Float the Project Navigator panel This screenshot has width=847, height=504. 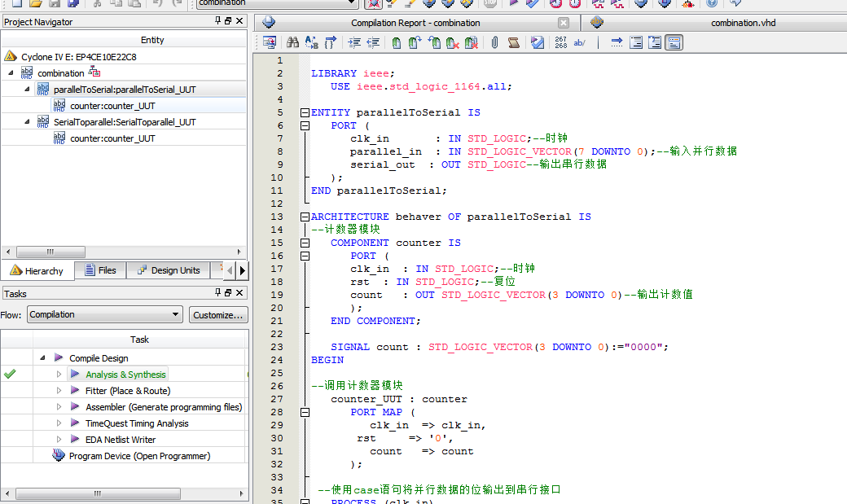click(228, 20)
